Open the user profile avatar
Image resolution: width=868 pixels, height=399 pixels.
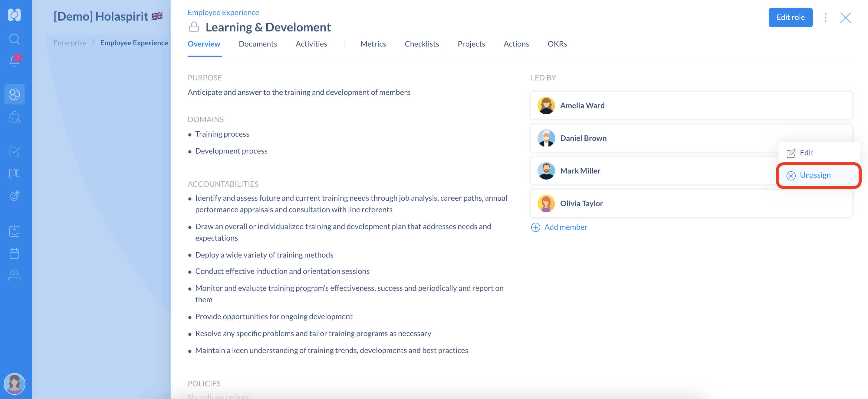pos(15,384)
